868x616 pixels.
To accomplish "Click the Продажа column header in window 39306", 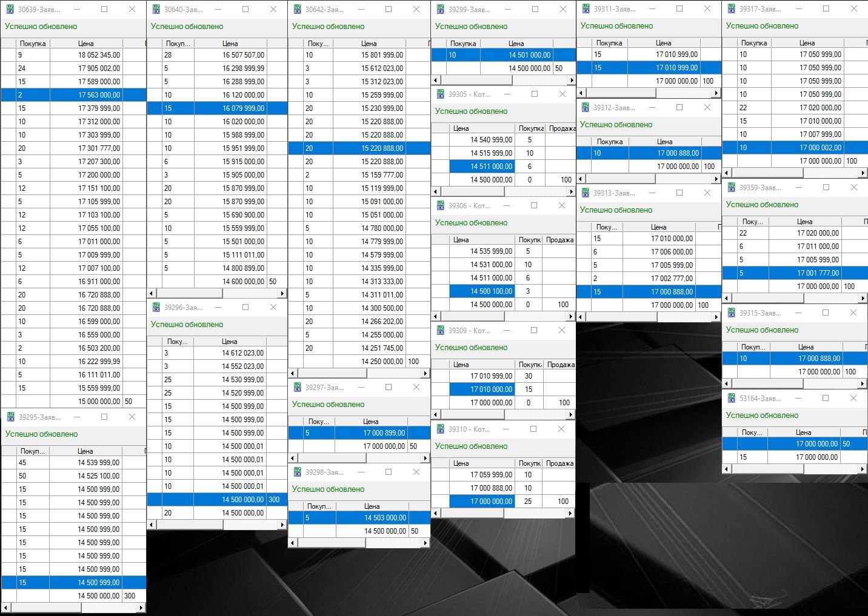I will coord(559,240).
